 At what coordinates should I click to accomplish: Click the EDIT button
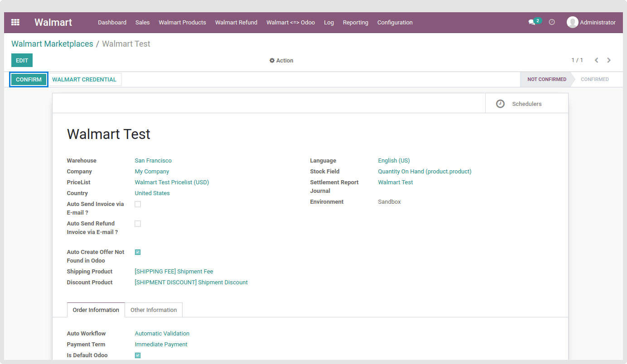pos(22,60)
